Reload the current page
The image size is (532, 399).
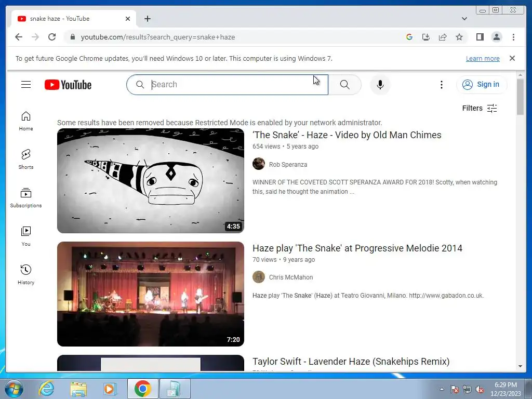pos(52,37)
